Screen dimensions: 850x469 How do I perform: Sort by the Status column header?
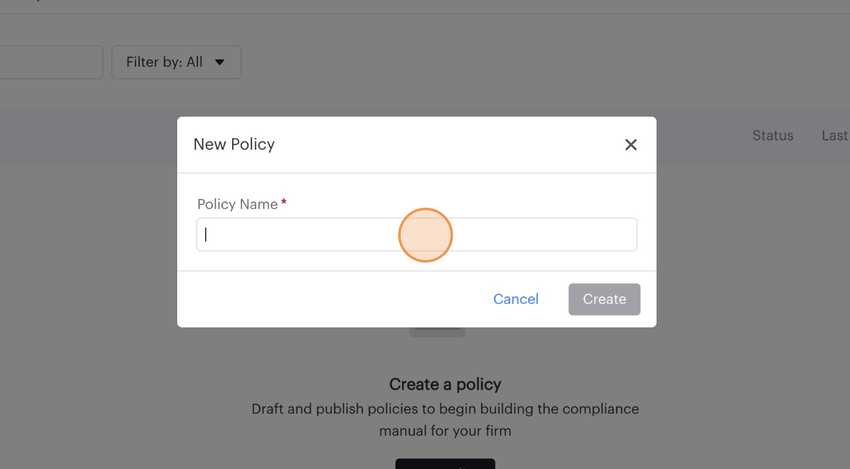click(x=772, y=136)
